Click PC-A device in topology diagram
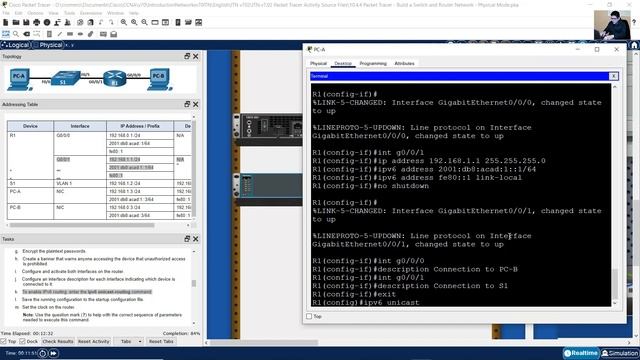This screenshot has height=360, width=640. pos(19,80)
